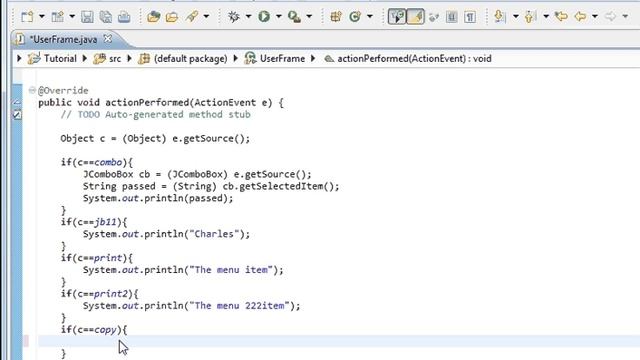Click the Search pen-shaped icon
Screen dimensions: 640x360
pos(191,17)
